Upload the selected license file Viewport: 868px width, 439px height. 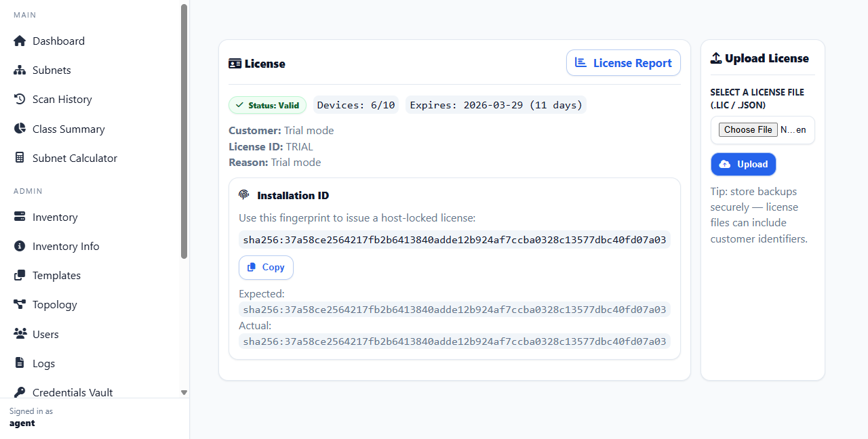tap(743, 164)
